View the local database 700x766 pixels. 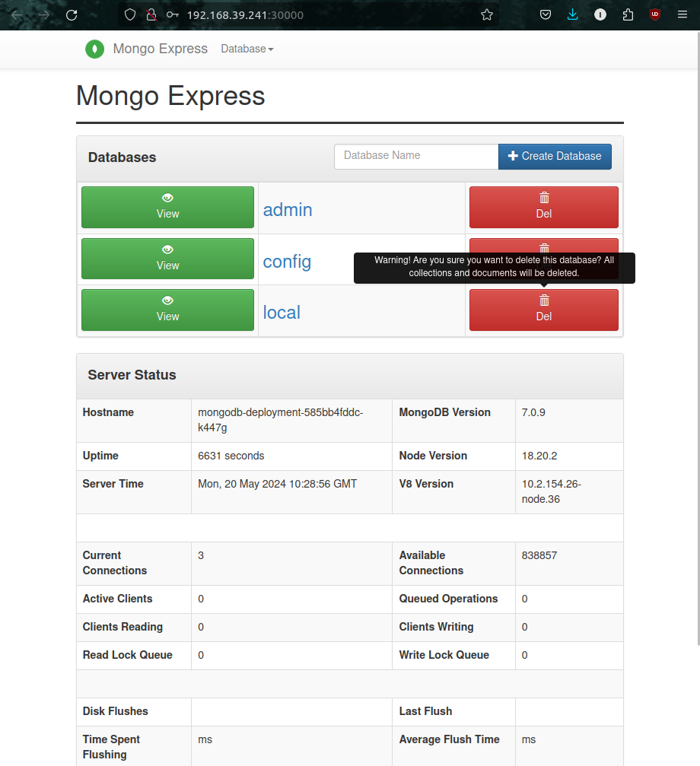(x=167, y=310)
